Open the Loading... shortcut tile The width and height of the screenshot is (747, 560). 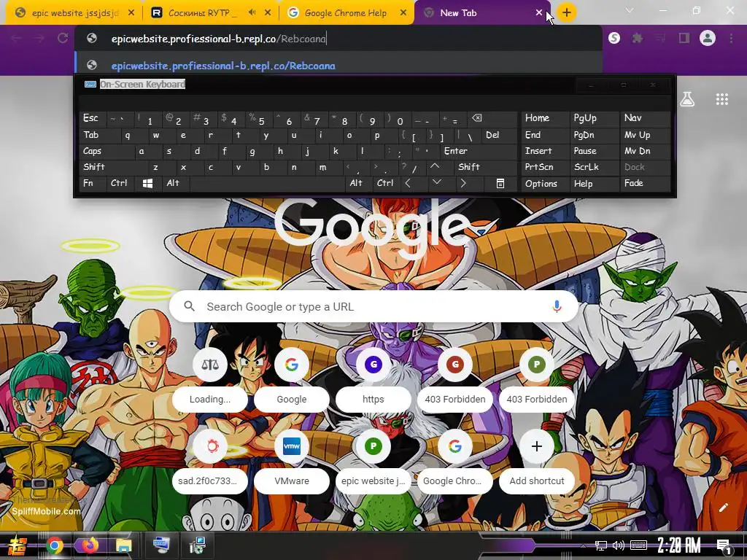tap(209, 378)
